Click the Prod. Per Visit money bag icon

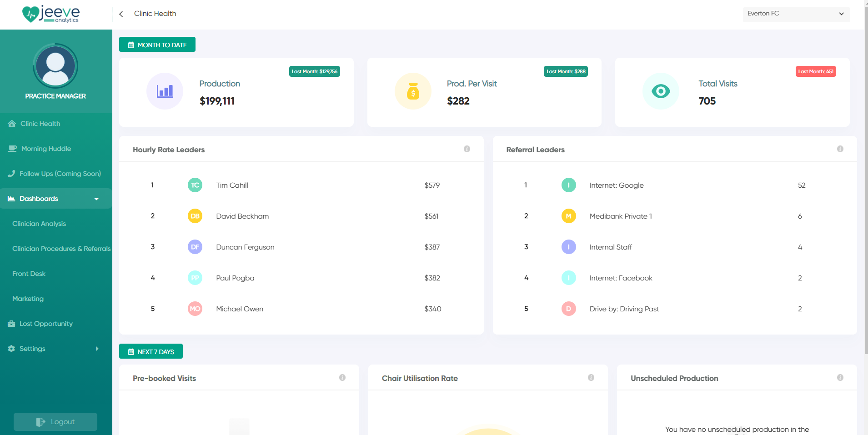(413, 91)
